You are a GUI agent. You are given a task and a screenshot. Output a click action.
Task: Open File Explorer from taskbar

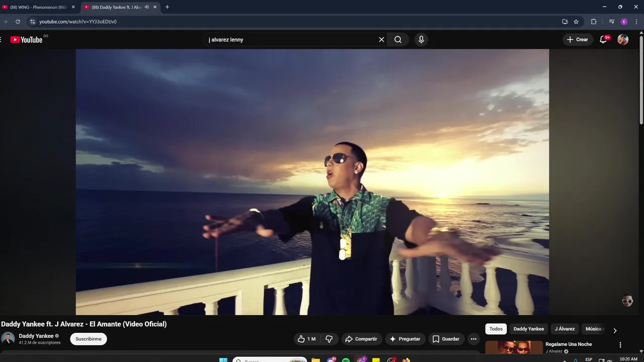tap(315, 360)
